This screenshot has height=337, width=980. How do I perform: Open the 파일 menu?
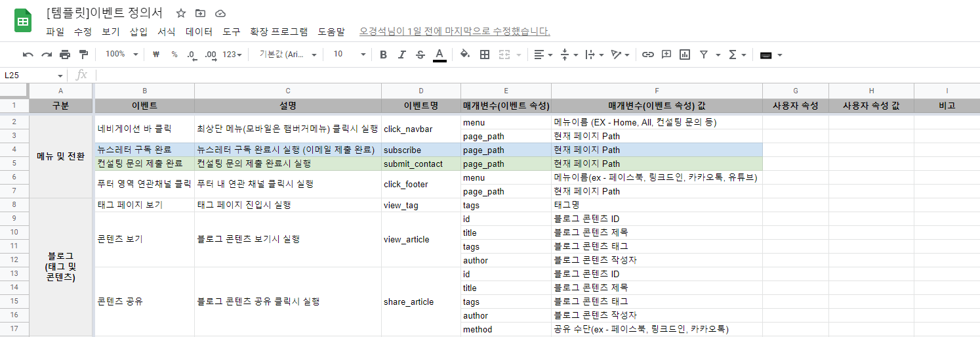(x=55, y=32)
